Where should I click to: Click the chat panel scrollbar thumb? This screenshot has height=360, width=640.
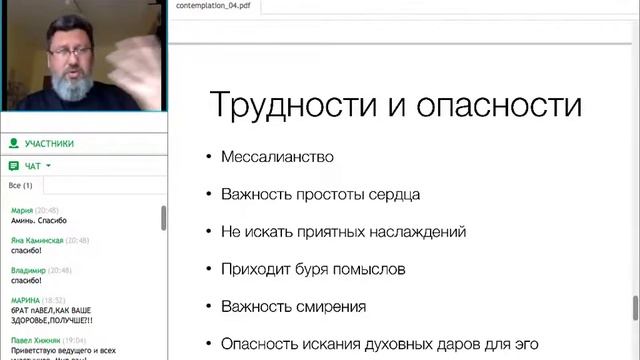point(164,218)
